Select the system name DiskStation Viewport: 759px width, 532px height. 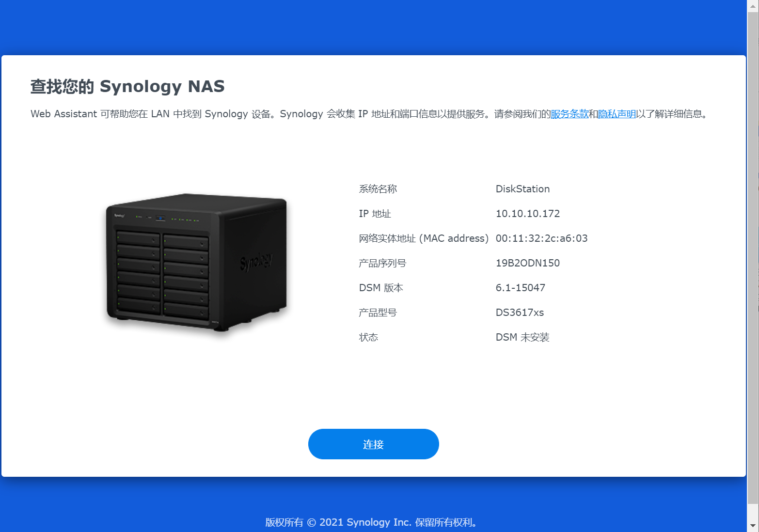coord(522,189)
